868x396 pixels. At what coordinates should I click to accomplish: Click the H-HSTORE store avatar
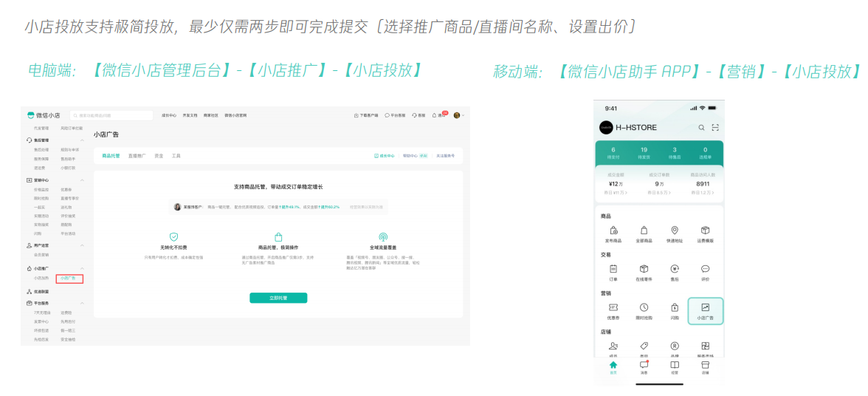606,127
